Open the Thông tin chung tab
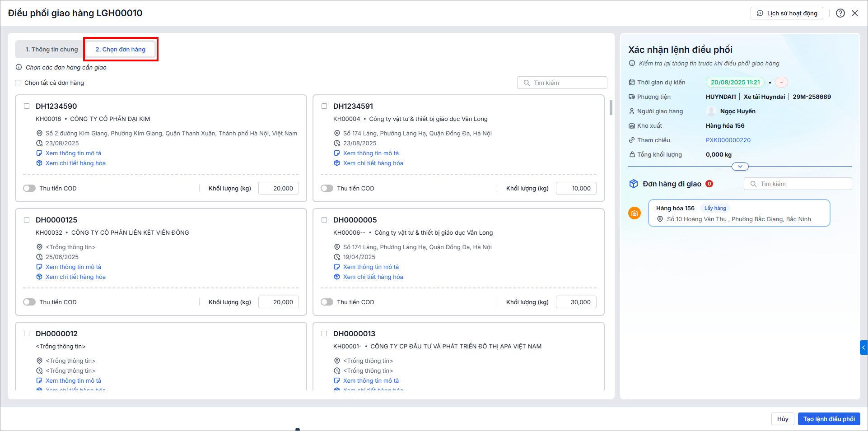The image size is (868, 431). tap(51, 50)
